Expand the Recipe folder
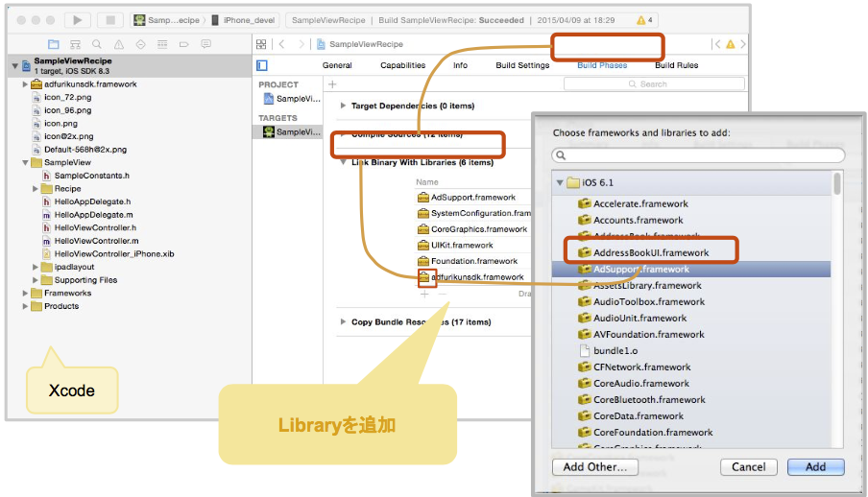The width and height of the screenshot is (868, 497). pyautogui.click(x=36, y=189)
